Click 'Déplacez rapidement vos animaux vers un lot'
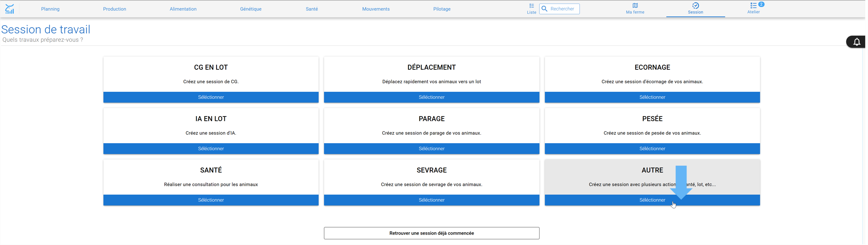868x245 pixels. click(432, 82)
